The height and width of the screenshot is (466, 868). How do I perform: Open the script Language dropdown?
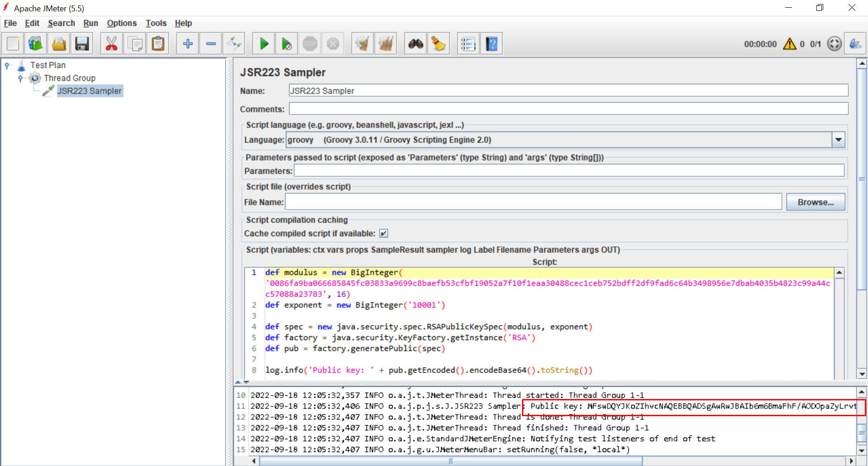tap(839, 140)
